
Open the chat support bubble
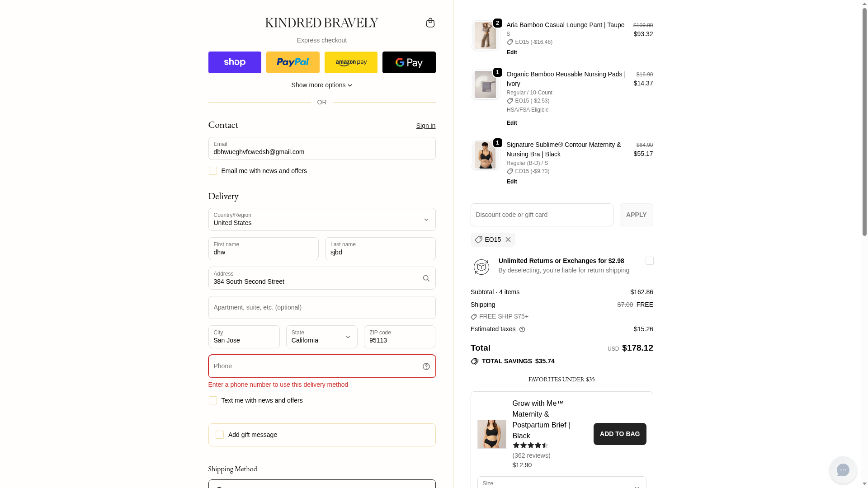[x=843, y=470]
